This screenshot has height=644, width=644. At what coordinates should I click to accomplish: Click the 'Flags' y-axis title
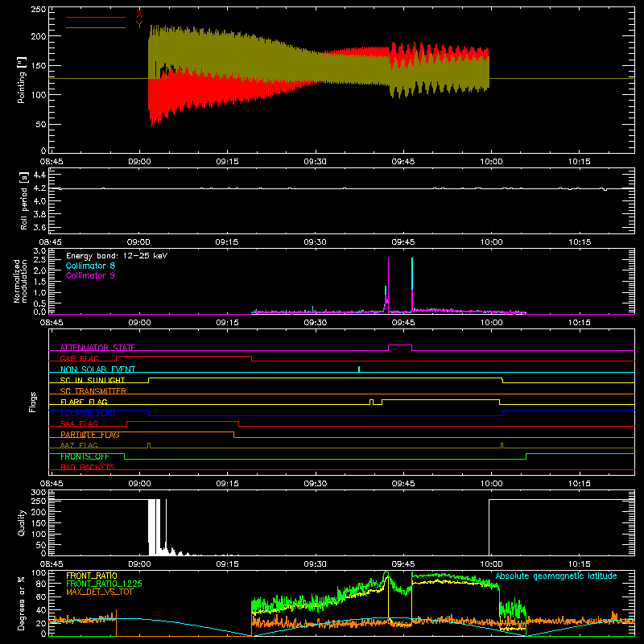[32, 402]
